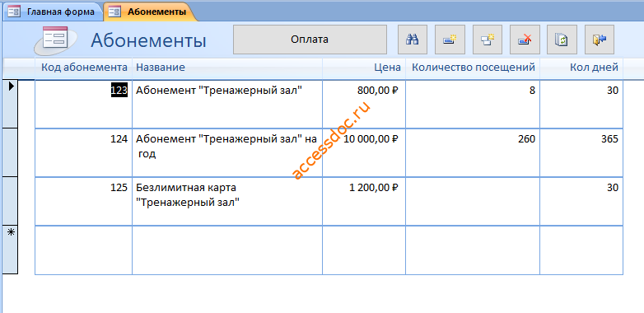Click the code field containing 125
Screen dimensions: 644x313
point(84,201)
